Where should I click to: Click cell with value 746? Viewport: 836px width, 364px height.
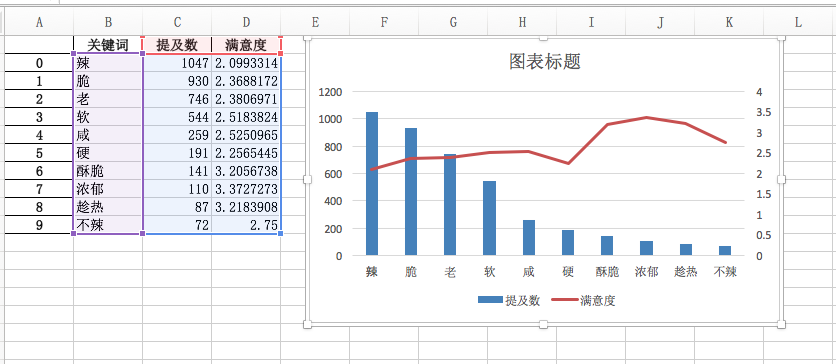coord(177,99)
